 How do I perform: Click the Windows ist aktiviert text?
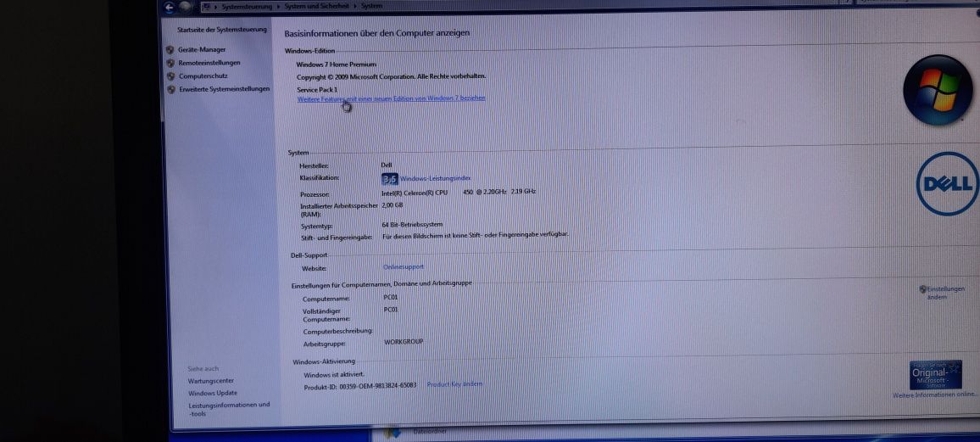coord(334,374)
